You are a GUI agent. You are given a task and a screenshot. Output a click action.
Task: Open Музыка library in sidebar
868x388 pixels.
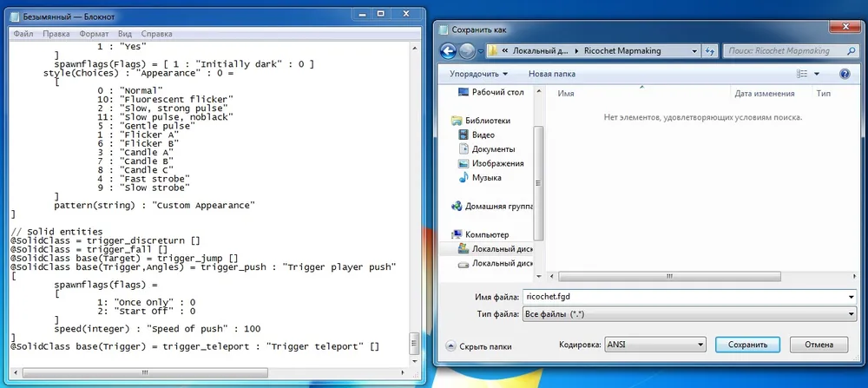(486, 177)
